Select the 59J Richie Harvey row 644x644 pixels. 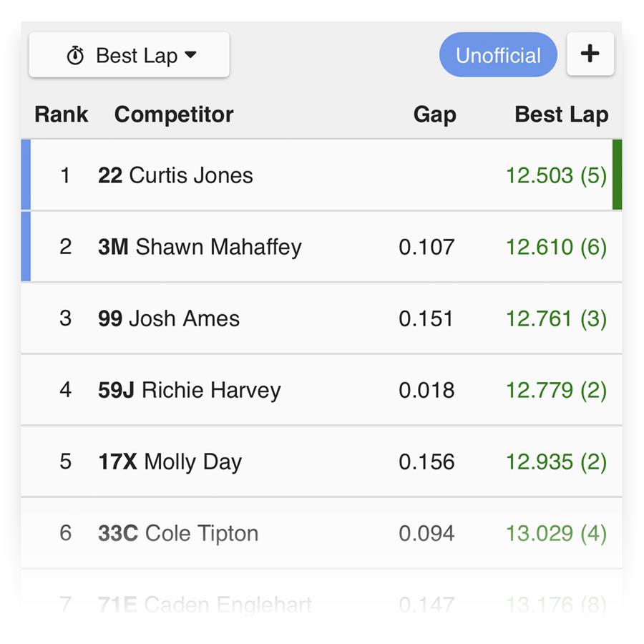pos(321,390)
